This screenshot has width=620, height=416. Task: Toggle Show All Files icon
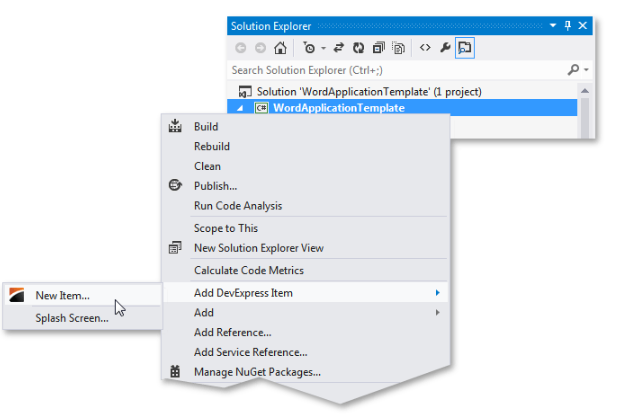pos(398,48)
